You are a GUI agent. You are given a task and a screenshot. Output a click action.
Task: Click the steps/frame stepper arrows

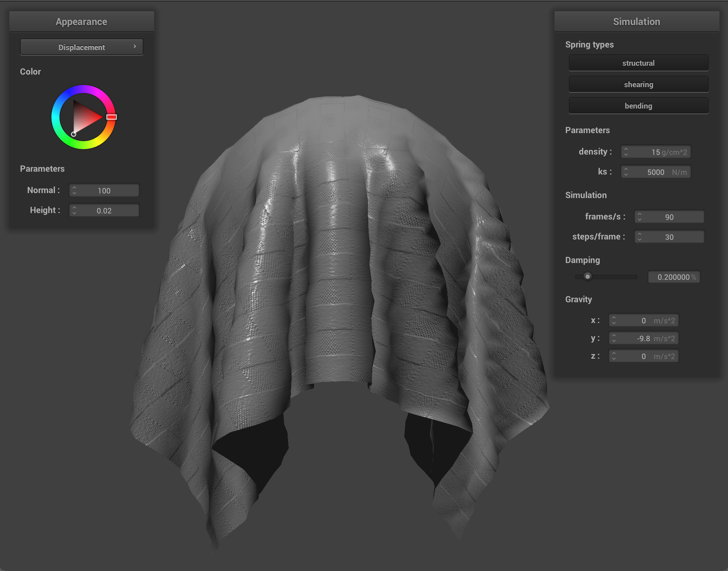[x=639, y=237]
